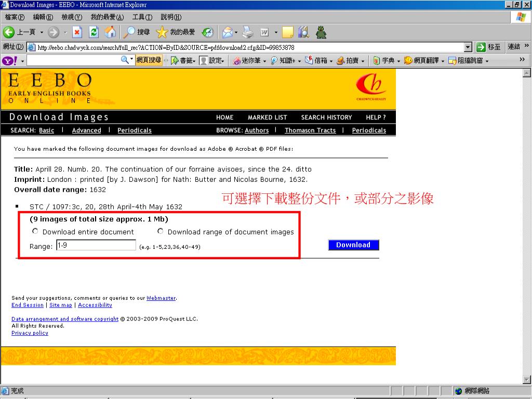Stop page loading with the red X icon

pos(77,32)
